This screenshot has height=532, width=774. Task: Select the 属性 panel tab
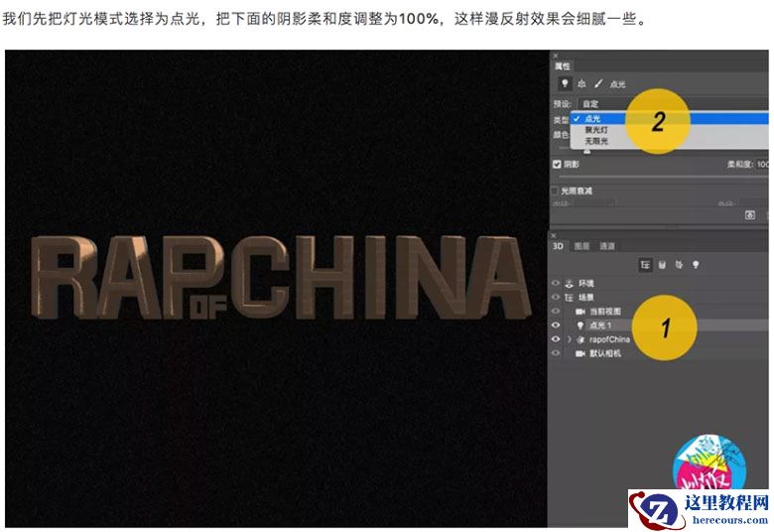563,66
